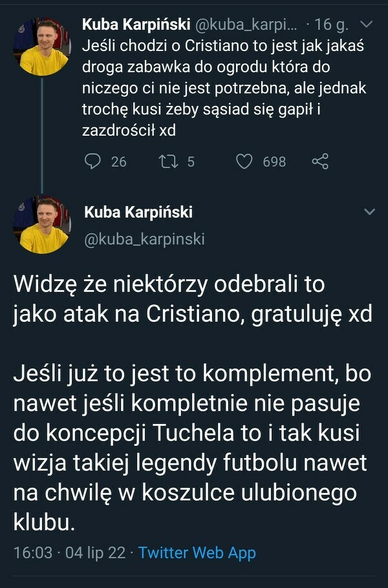Click Kuba Karpiński name above @kuba_karpinski
388x588 pixels.
(x=138, y=212)
